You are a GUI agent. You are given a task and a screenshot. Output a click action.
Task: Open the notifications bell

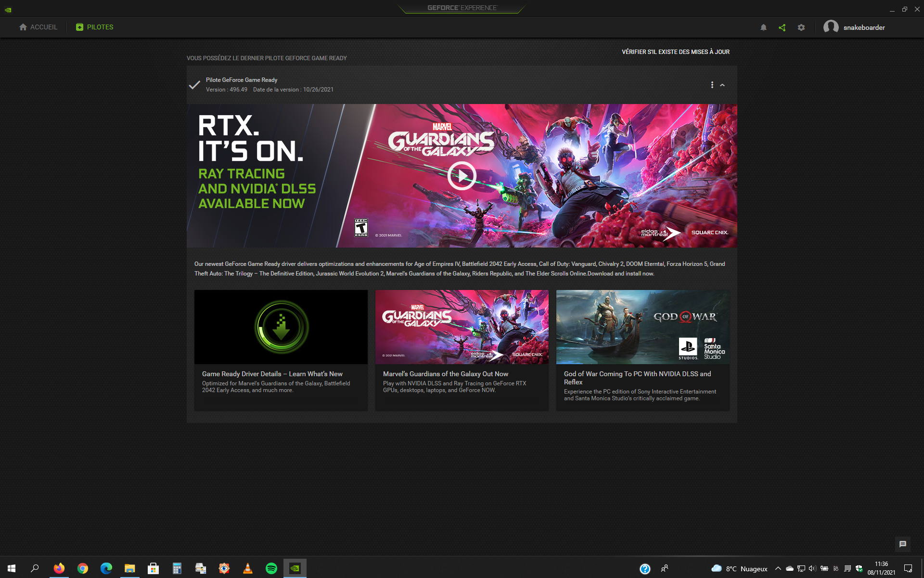point(763,27)
